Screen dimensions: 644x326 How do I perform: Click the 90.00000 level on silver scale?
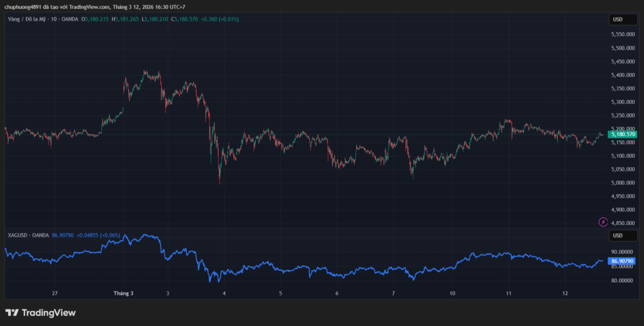click(622, 252)
